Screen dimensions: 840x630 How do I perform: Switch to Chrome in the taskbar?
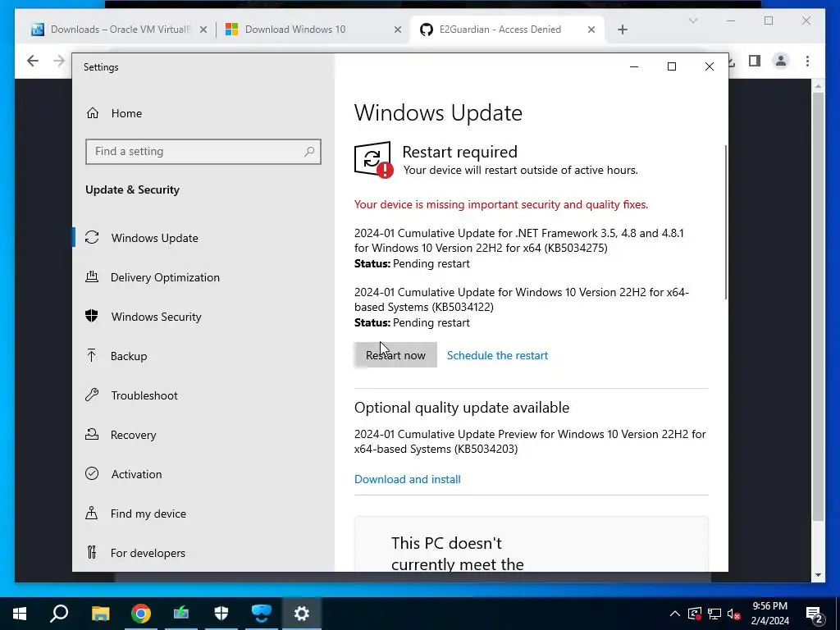(140, 614)
